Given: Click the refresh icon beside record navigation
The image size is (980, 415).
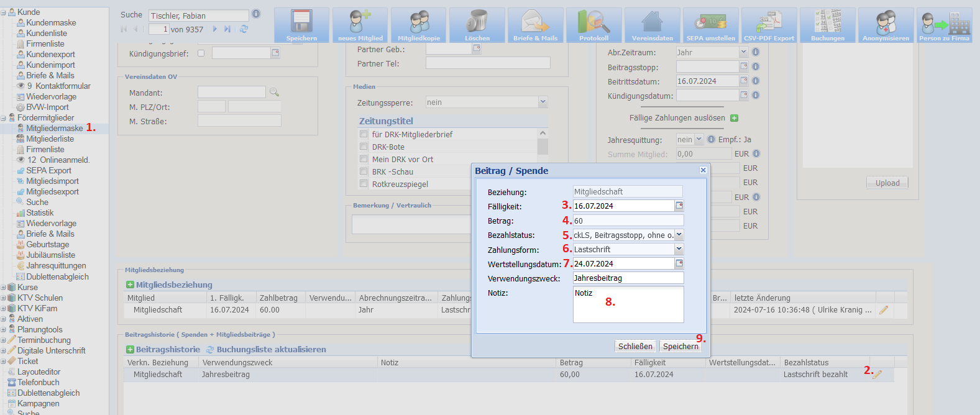Looking at the screenshot, I should 244,29.
